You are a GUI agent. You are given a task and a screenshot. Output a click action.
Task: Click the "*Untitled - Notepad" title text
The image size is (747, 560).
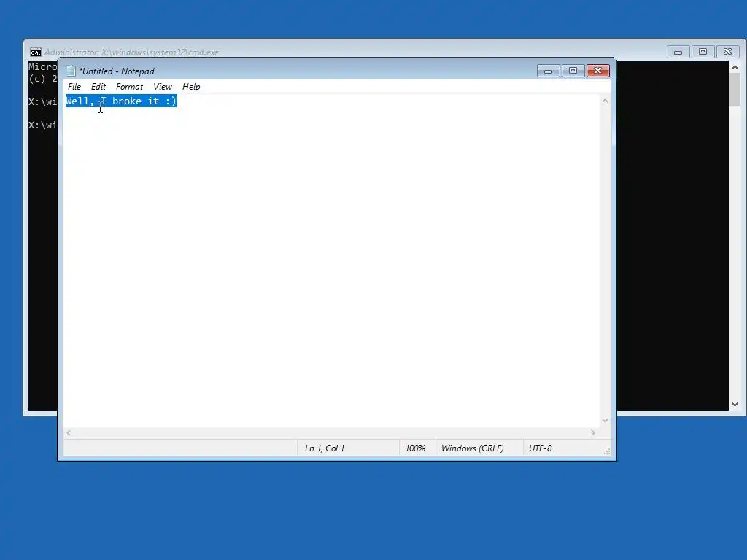click(117, 71)
